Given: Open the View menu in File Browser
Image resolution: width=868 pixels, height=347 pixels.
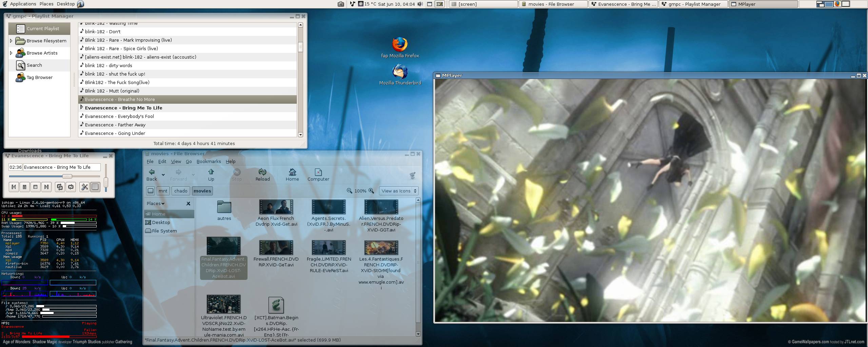Looking at the screenshot, I should pos(176,162).
